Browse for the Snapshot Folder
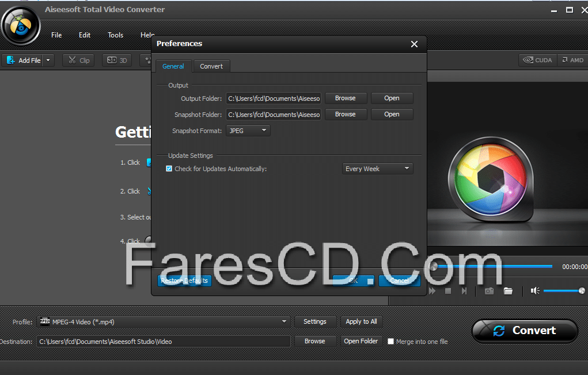 [x=346, y=114]
